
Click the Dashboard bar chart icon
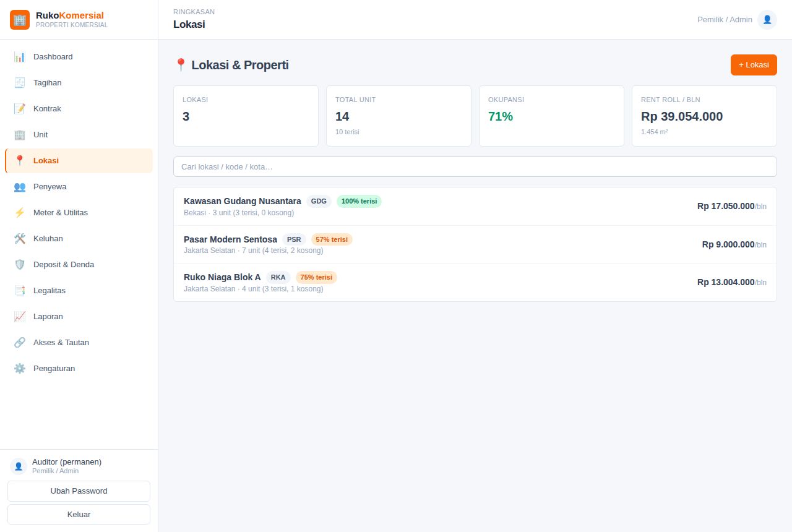[20, 57]
